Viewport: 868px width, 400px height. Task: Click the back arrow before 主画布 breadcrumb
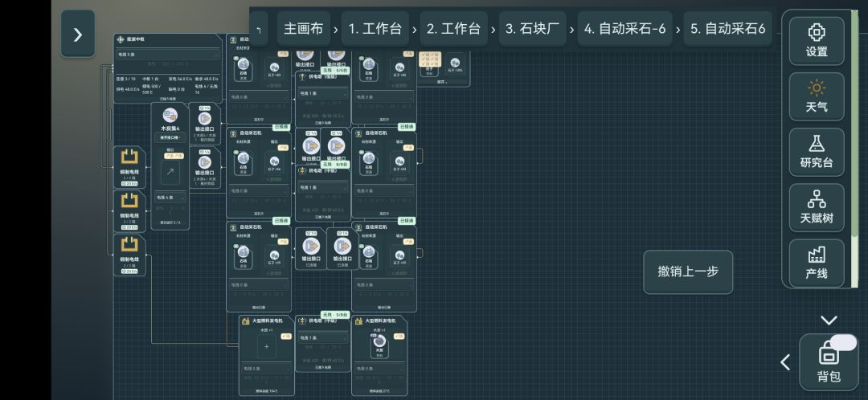(x=259, y=29)
